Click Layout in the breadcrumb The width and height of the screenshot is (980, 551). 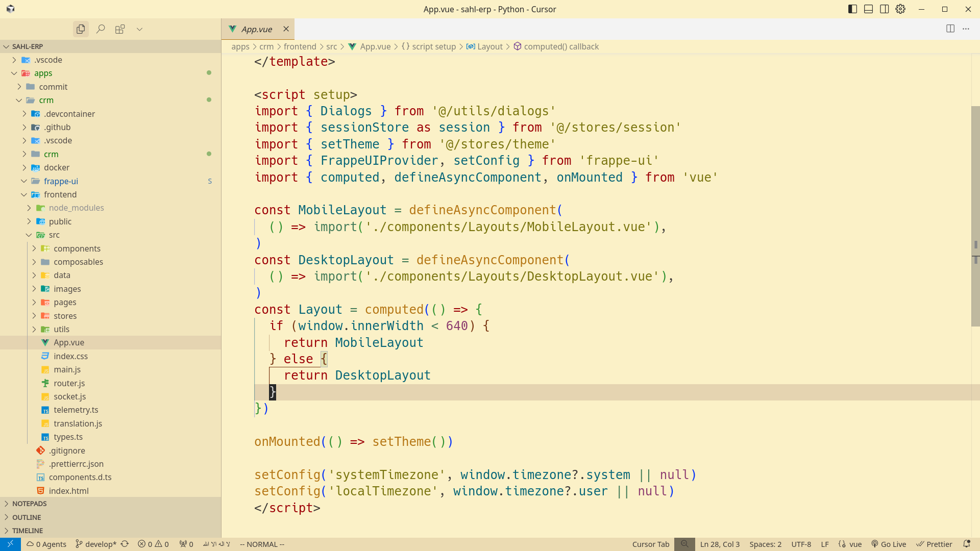point(489,46)
